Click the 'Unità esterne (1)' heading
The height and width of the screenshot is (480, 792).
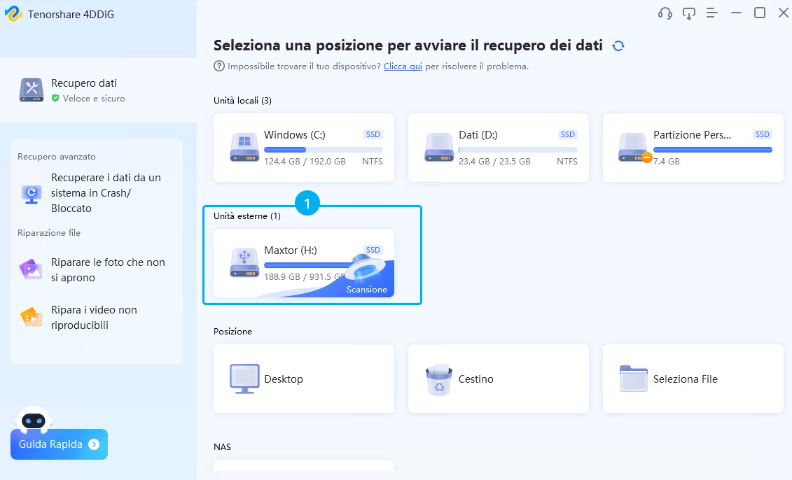(x=247, y=216)
